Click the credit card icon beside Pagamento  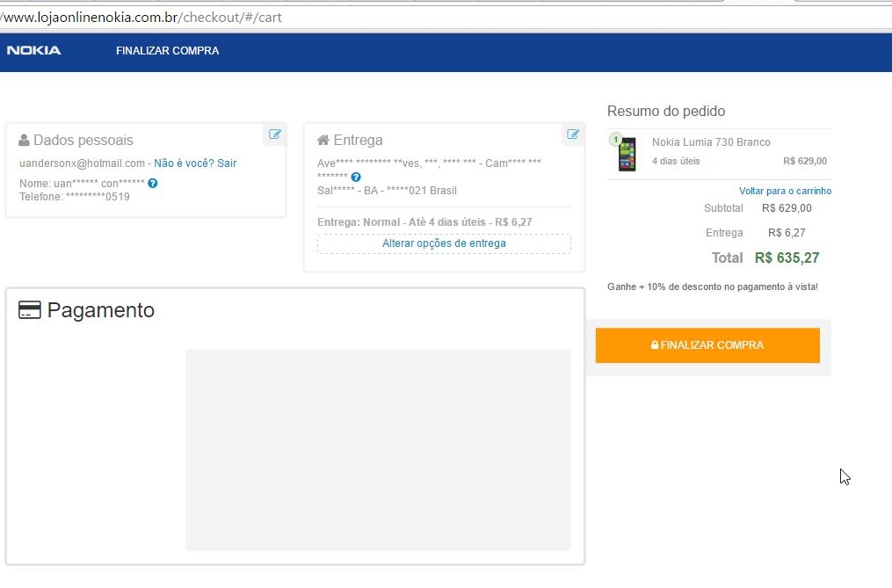tap(30, 310)
